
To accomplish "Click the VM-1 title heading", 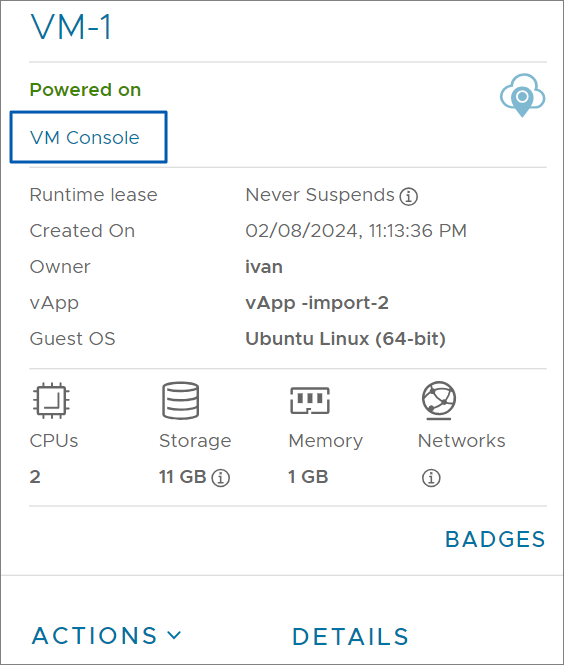I will 71,27.
